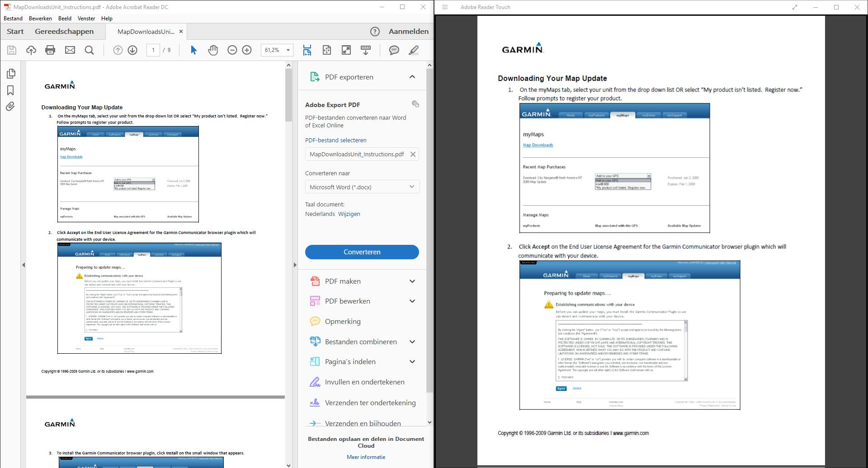Click the read mode toolbar icon
Viewport: 868px width, 468px height.
pyautogui.click(x=366, y=50)
